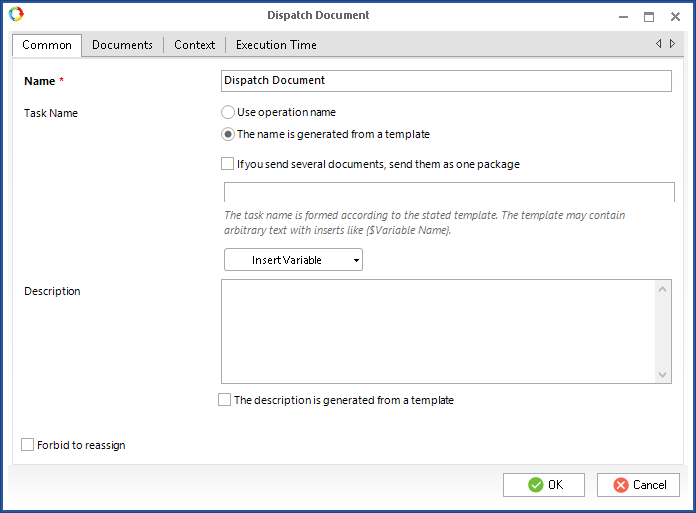The image size is (696, 513).
Task: Maximize the Dispatch Document window
Action: (x=649, y=16)
